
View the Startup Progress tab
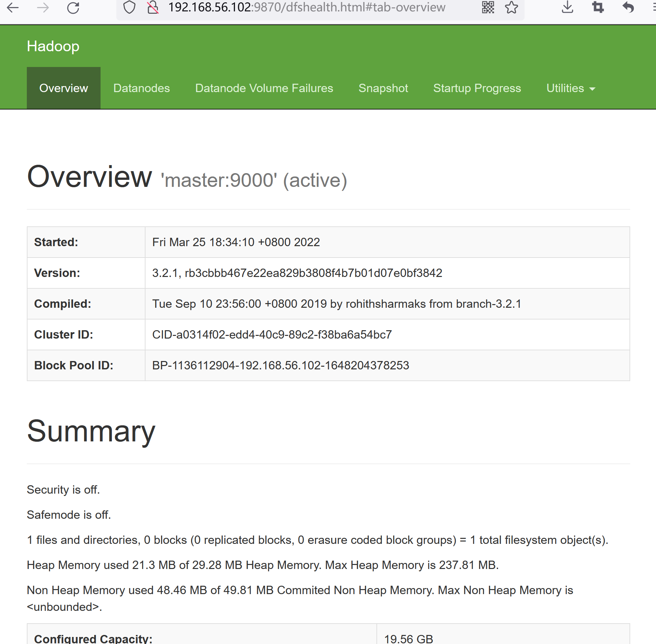[477, 88]
